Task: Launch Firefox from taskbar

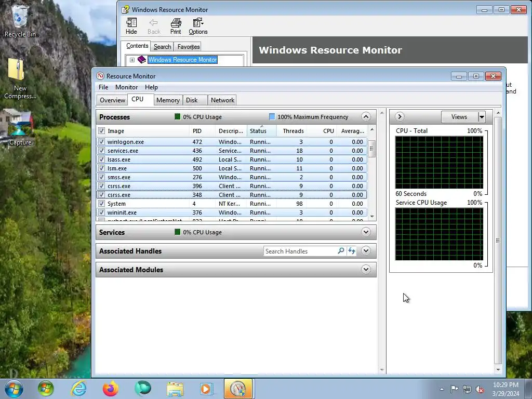Action: coord(111,389)
